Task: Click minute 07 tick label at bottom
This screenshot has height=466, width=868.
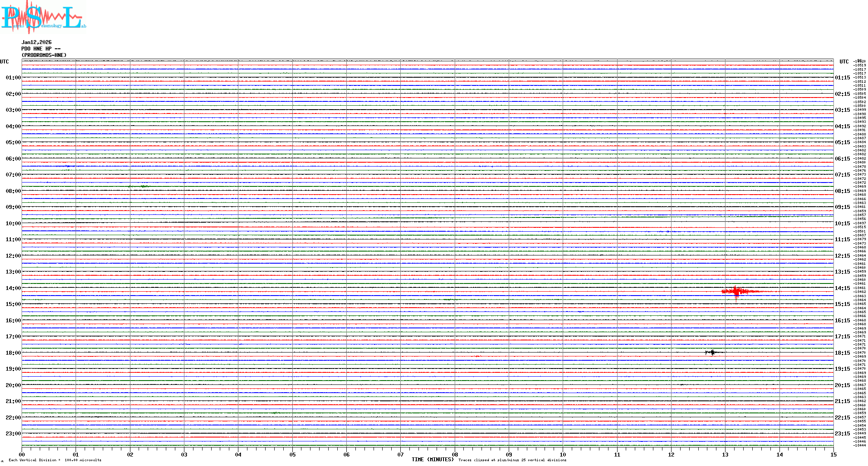Action: point(400,454)
